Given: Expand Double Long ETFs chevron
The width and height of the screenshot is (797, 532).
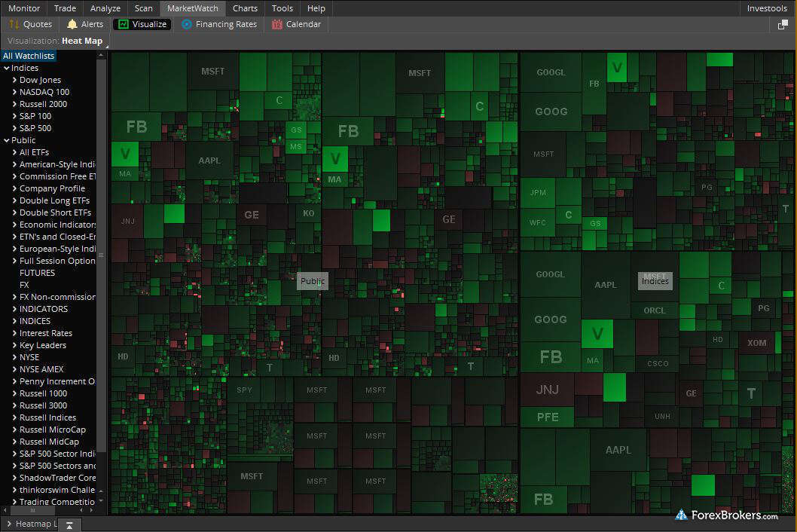Looking at the screenshot, I should pyautogui.click(x=15, y=201).
